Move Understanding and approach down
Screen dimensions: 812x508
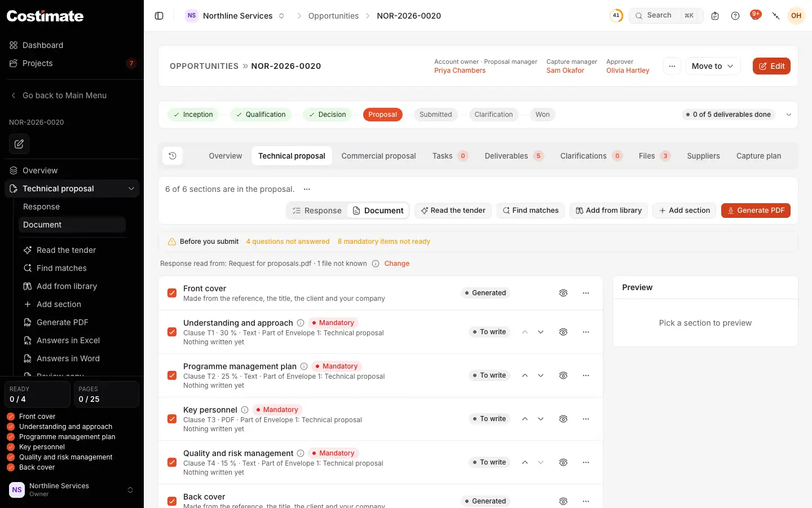pos(541,332)
